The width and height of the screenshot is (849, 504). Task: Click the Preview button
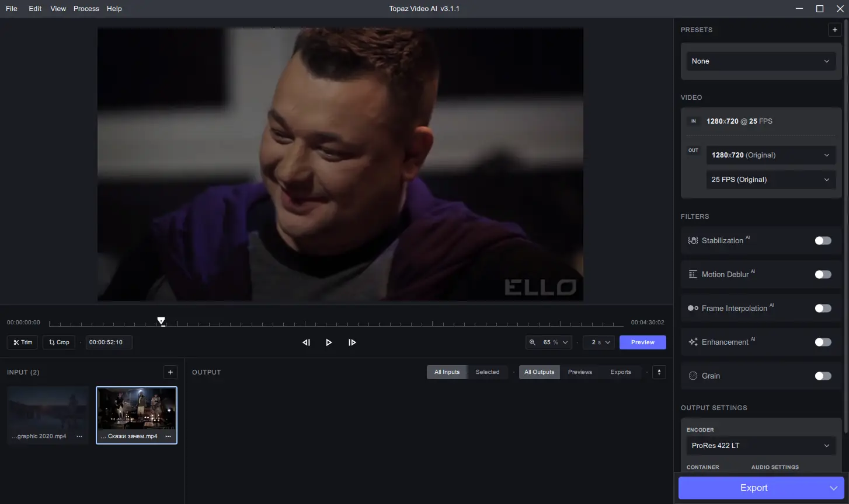(643, 342)
